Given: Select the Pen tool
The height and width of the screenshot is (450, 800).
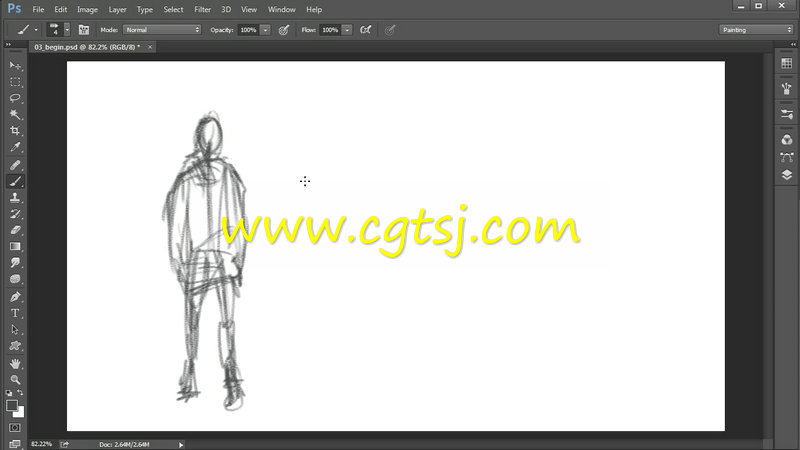Looking at the screenshot, I should point(15,297).
